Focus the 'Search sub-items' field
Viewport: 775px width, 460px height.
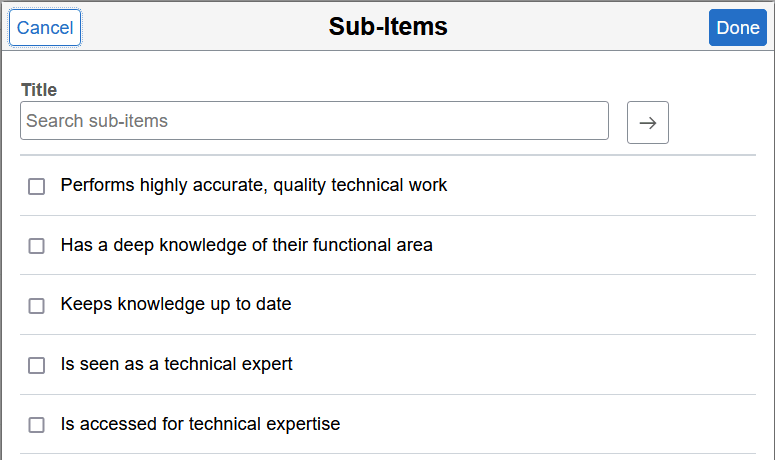click(314, 121)
